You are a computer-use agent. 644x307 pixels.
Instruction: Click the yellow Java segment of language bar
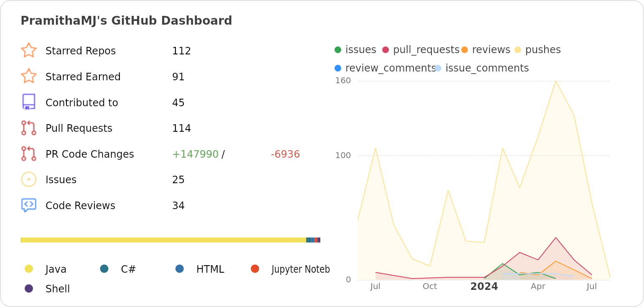(163, 240)
